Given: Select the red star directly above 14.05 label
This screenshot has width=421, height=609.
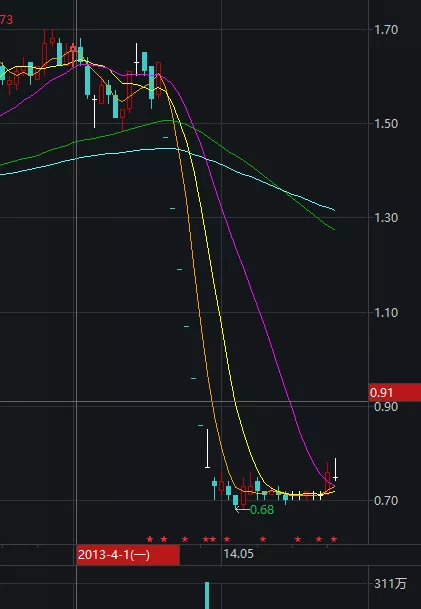Looking at the screenshot, I should click(x=227, y=539).
